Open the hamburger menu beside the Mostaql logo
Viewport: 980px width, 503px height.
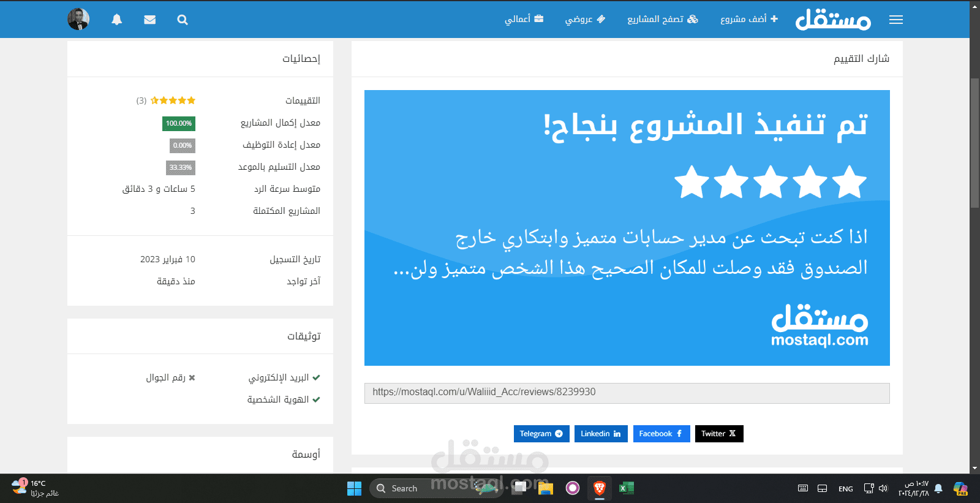[x=895, y=20]
